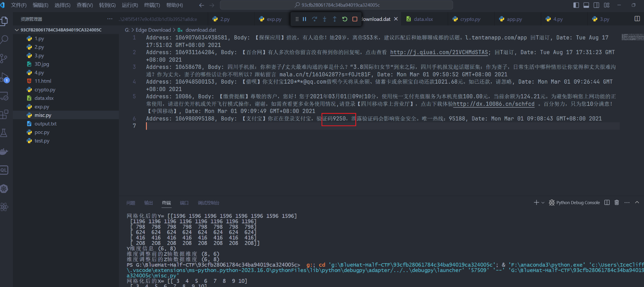The image size is (644, 287).
Task: Switch to the app.py editor tab
Action: 514,19
